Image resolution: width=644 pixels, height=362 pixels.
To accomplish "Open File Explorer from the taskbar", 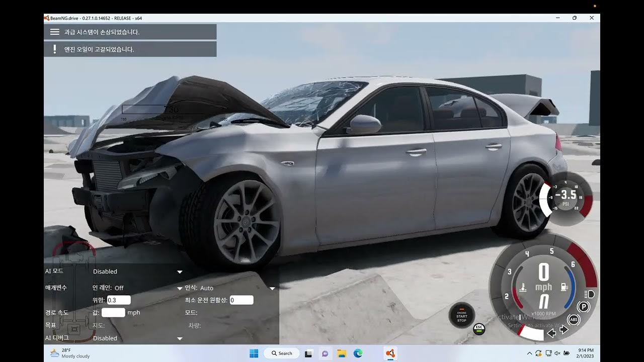I will point(342,353).
